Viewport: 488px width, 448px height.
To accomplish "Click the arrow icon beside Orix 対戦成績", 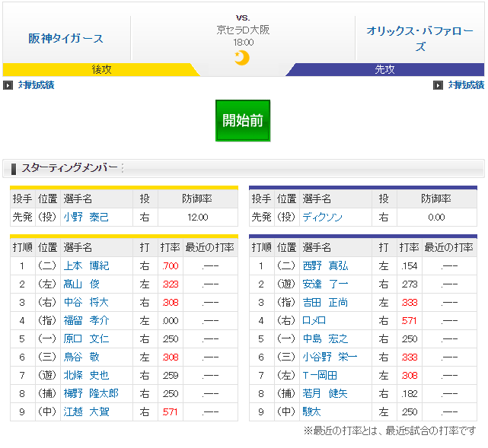I will coord(438,85).
